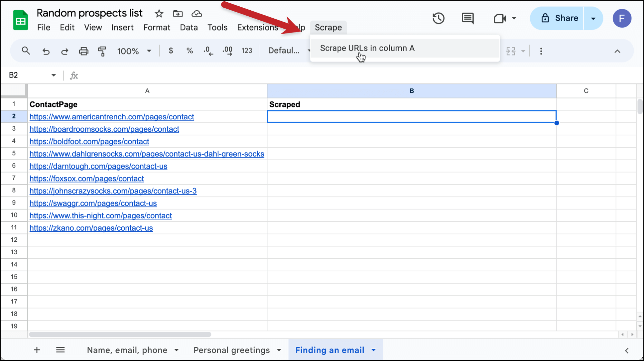Open version history clock icon
Image resolution: width=644 pixels, height=361 pixels.
point(438,18)
